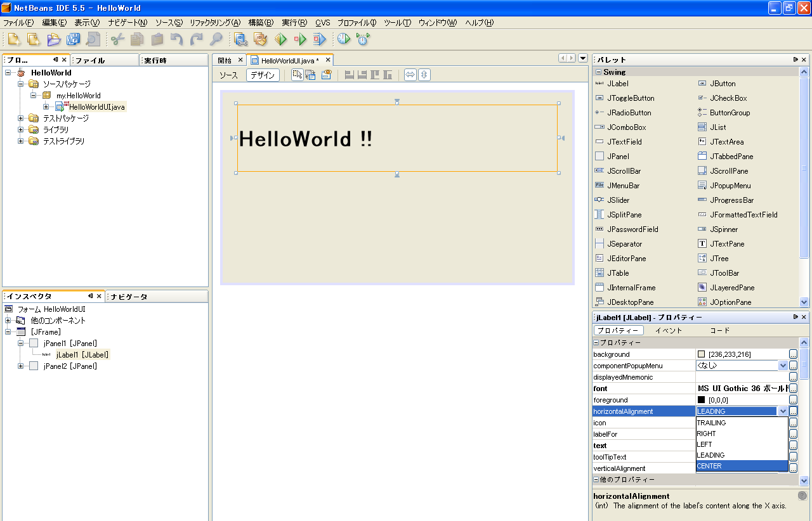
Task: Select the JButton component in palette
Action: click(722, 84)
